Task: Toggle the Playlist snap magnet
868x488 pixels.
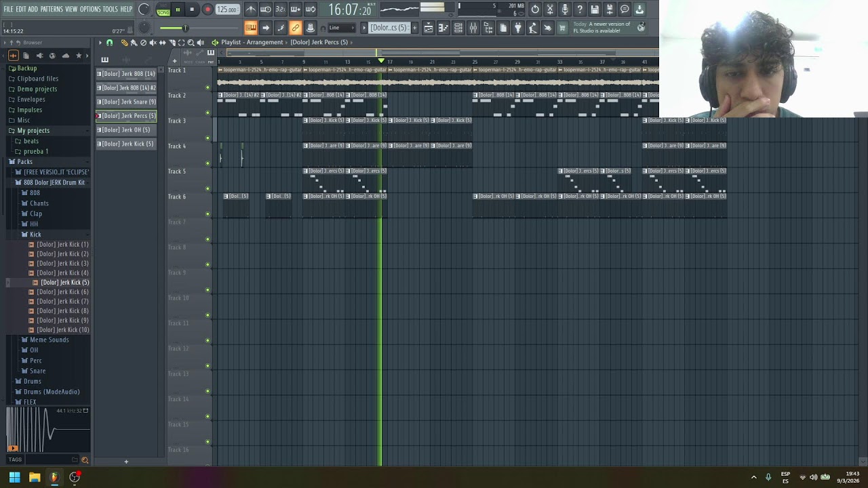Action: tap(109, 43)
